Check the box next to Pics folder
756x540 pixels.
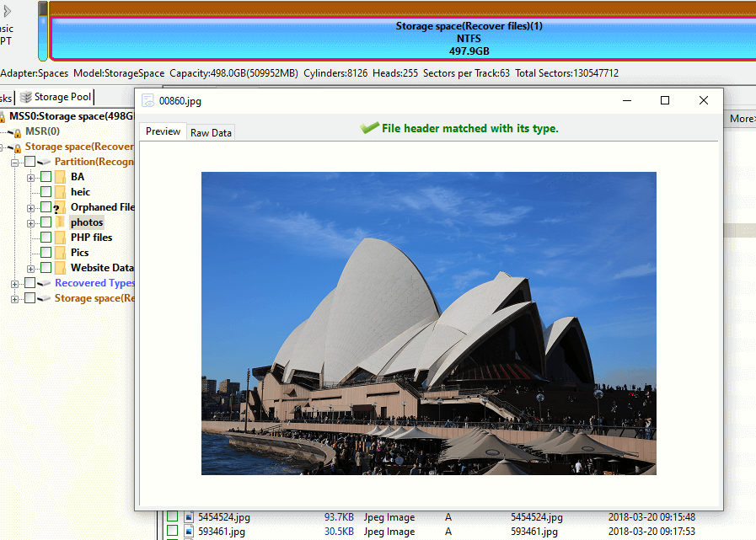[x=46, y=253]
